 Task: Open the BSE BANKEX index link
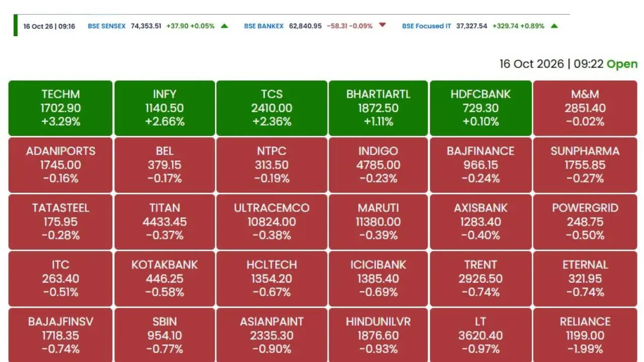tap(264, 26)
